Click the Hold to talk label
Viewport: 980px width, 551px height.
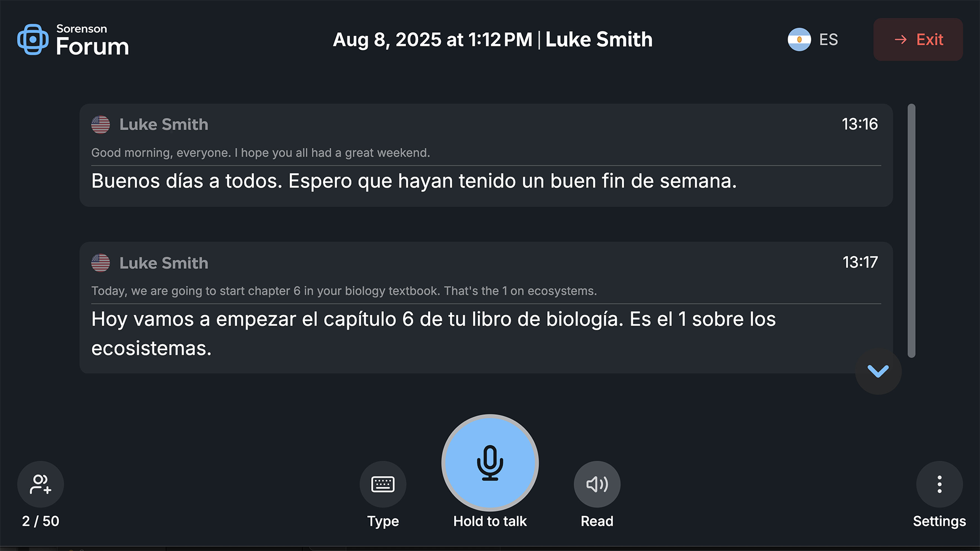[490, 521]
